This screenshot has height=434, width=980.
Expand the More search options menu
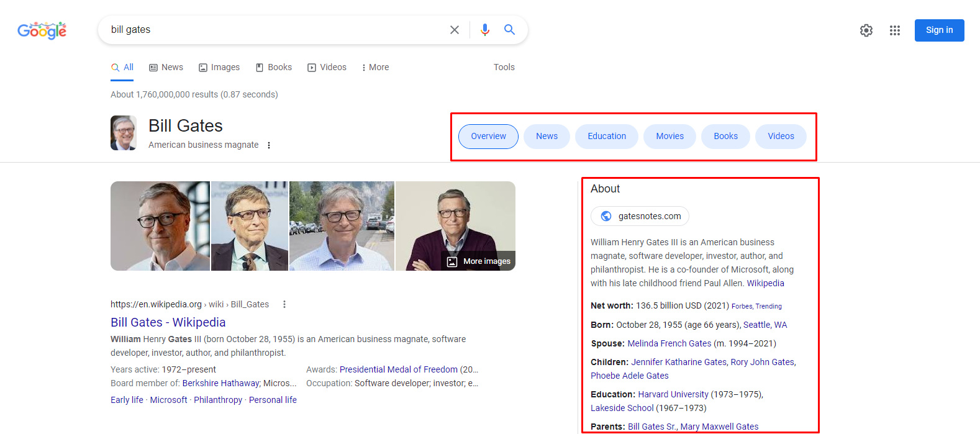pos(375,67)
